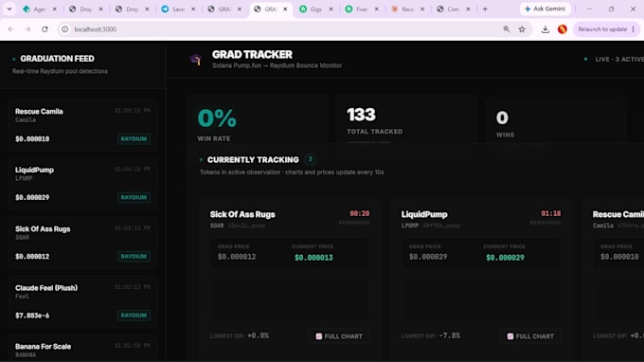Click the 0% win rate stat
The width and height of the screenshot is (644, 362).
tap(217, 118)
